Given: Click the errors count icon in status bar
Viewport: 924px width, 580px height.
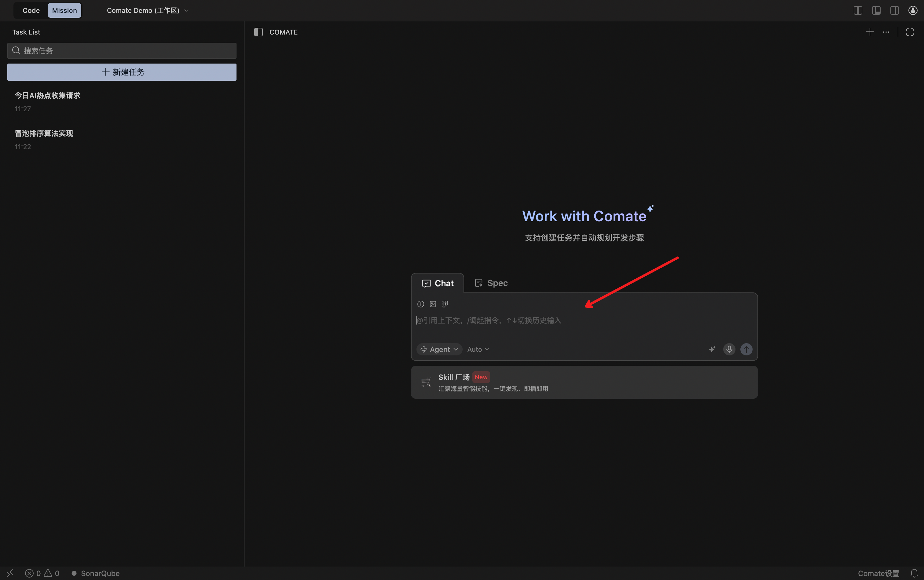Looking at the screenshot, I should (29, 574).
